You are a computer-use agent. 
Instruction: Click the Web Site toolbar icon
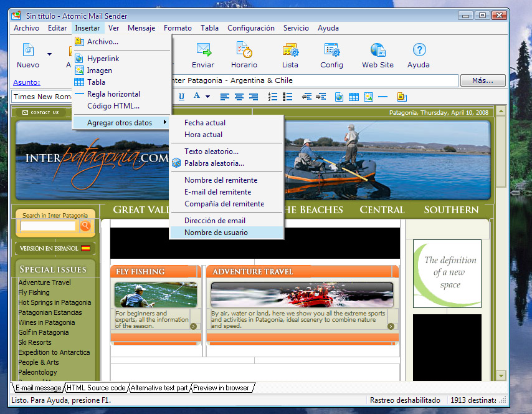(x=378, y=50)
